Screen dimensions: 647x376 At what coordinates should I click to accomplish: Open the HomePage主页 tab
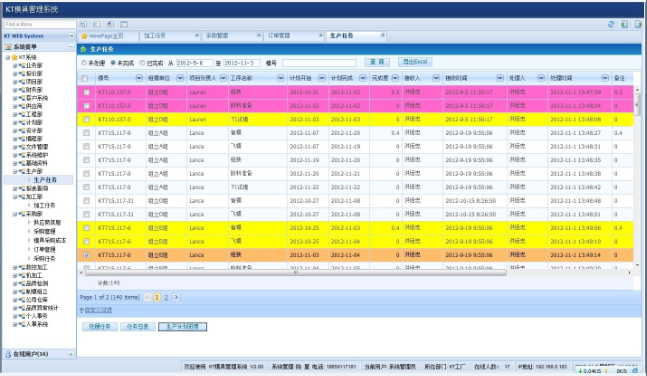(x=106, y=36)
